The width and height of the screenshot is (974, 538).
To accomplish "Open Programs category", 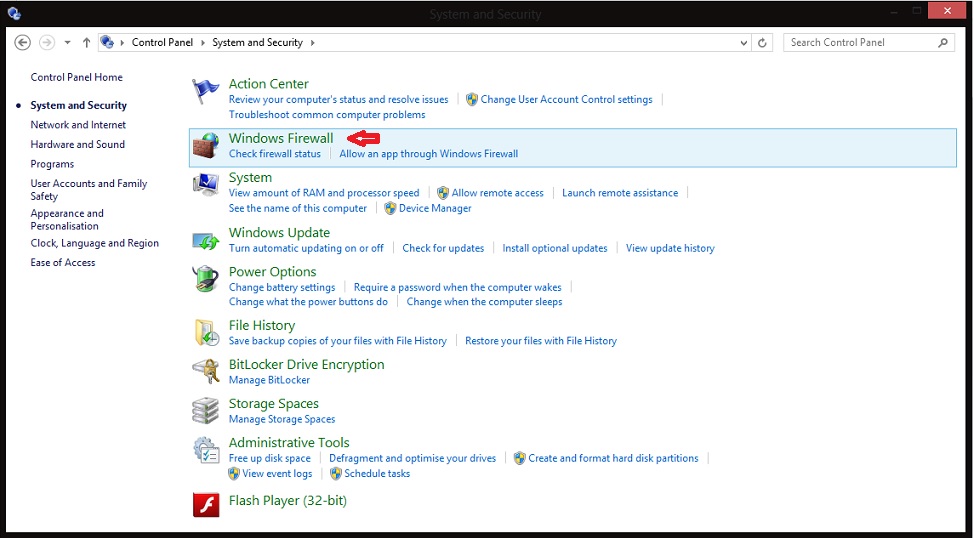I will (x=52, y=164).
